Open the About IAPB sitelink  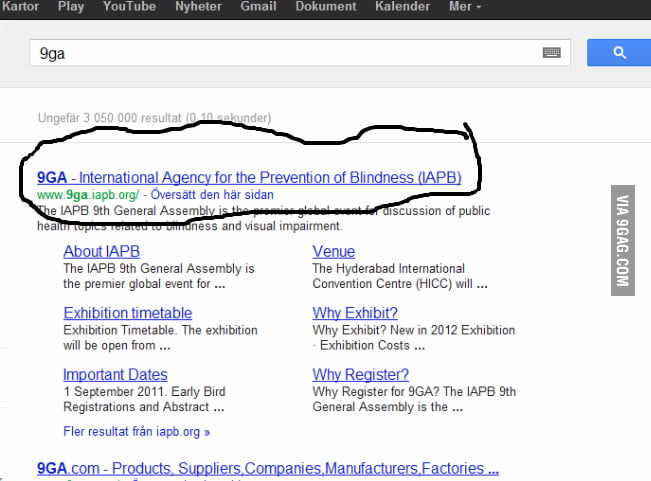101,251
